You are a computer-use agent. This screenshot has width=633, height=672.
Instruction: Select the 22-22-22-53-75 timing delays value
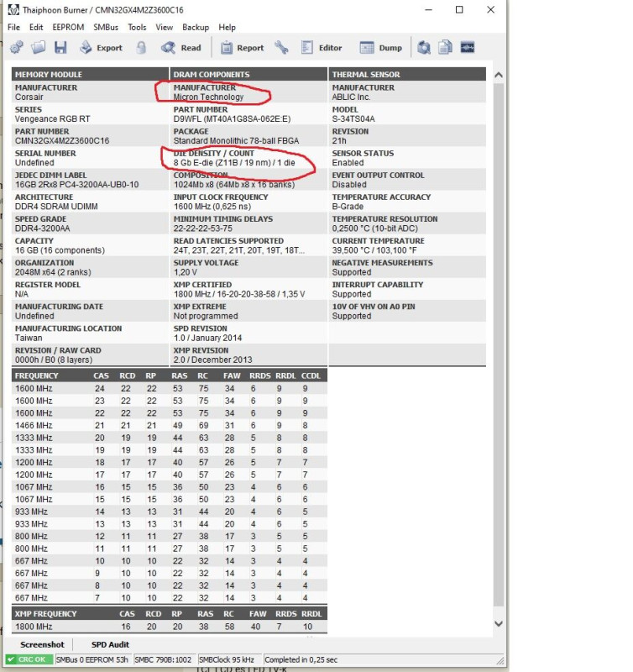pos(203,228)
